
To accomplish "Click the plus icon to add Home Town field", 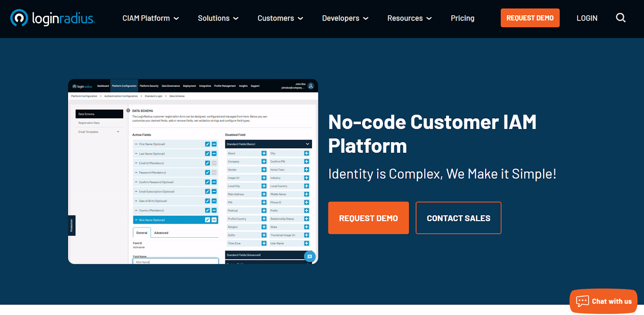I will (x=306, y=170).
